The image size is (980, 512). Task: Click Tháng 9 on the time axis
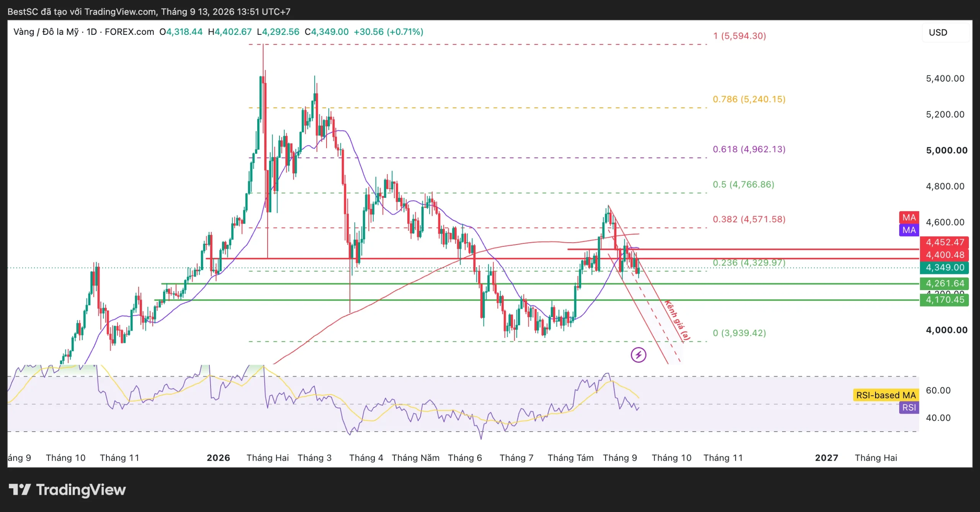pyautogui.click(x=620, y=458)
